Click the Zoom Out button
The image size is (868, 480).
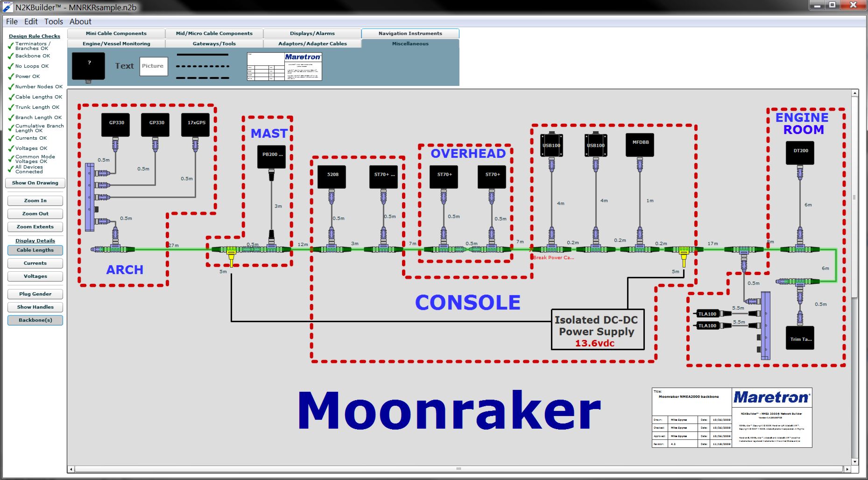pos(35,214)
